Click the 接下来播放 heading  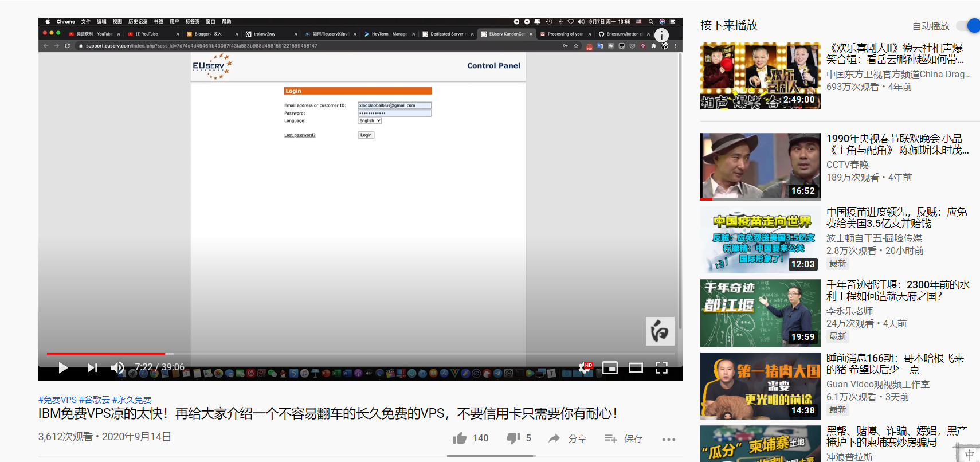click(729, 25)
